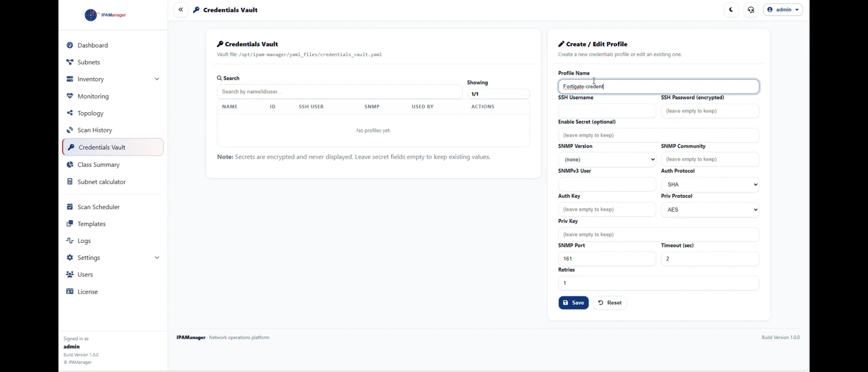Click the Subnet calculator icon
Screen dimensions: 868x372
click(x=70, y=182)
